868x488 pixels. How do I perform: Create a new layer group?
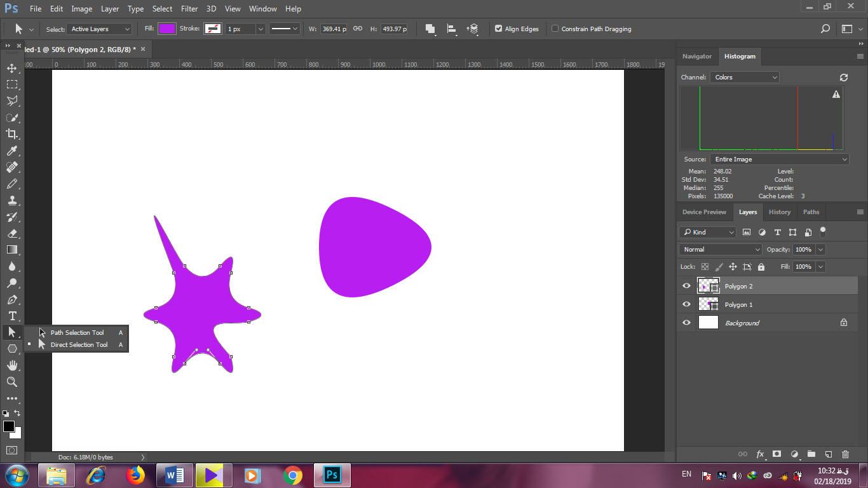point(811,454)
